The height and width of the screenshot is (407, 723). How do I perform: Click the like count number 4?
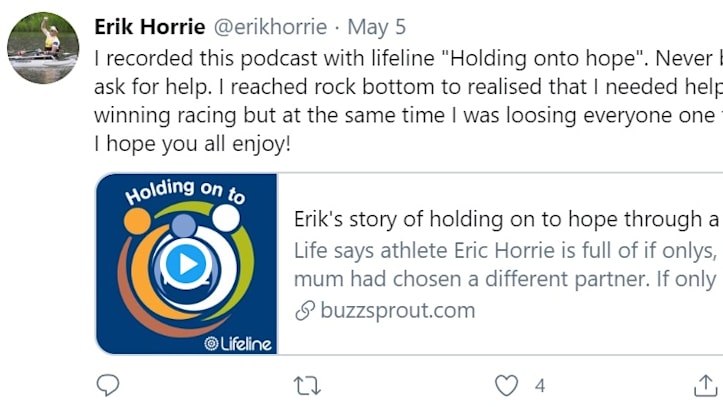540,385
